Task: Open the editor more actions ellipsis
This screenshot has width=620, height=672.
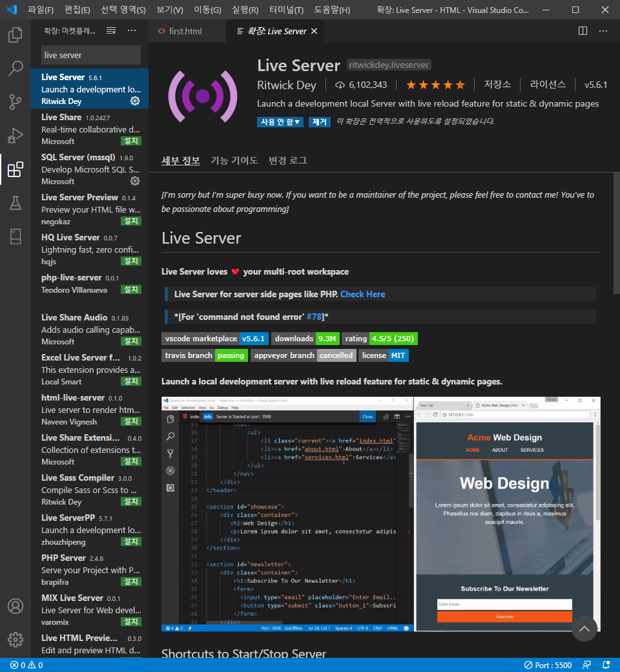Action: [x=603, y=31]
